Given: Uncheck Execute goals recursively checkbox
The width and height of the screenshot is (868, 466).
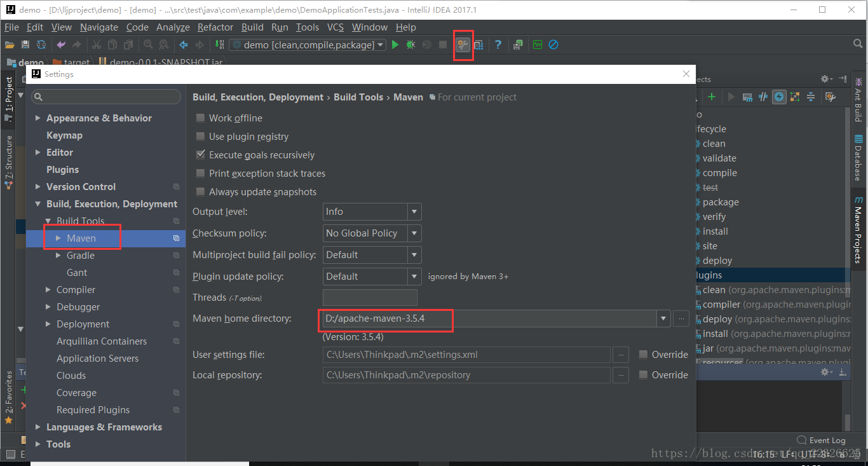Looking at the screenshot, I should (201, 154).
